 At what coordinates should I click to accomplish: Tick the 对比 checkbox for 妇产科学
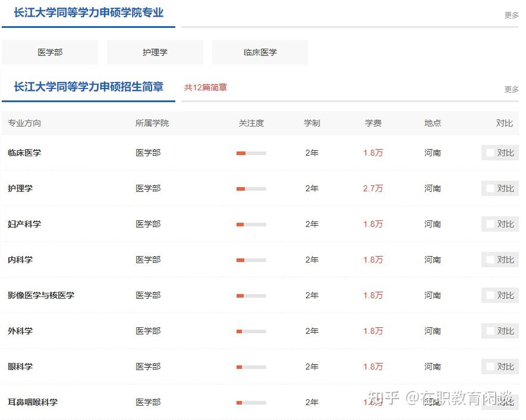tap(490, 224)
